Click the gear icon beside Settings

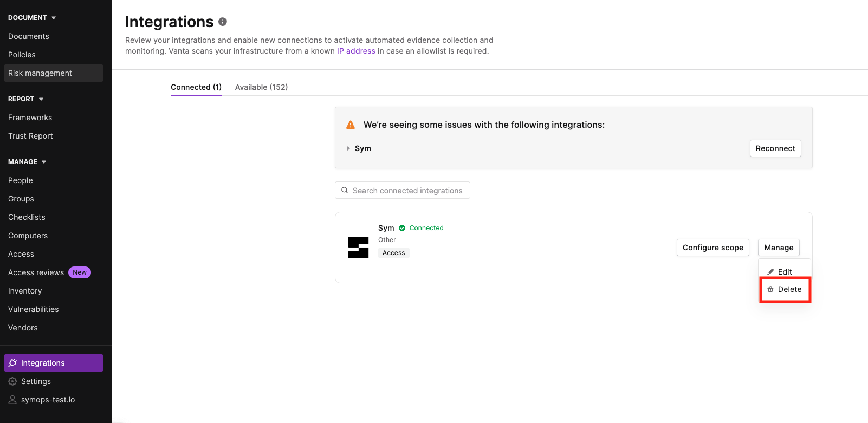pos(12,381)
